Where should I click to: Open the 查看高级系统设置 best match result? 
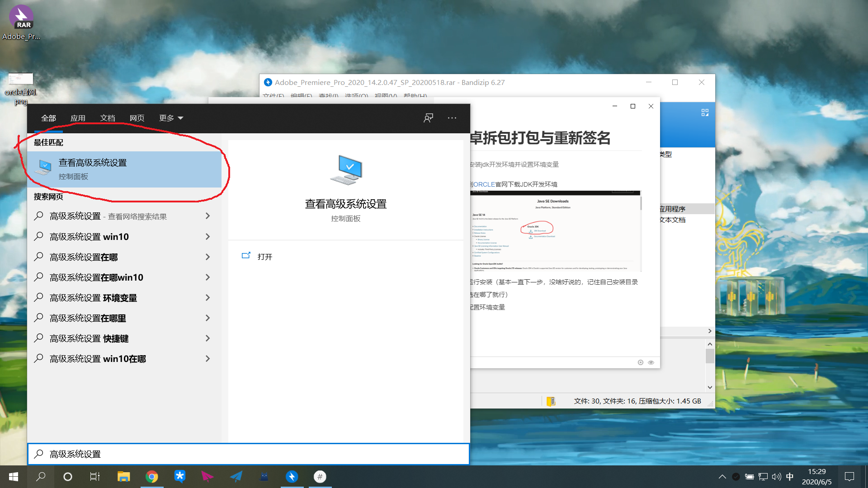pos(124,169)
